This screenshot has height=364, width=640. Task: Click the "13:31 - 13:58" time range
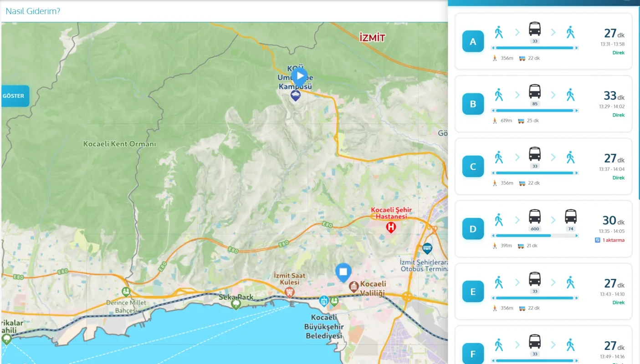(x=612, y=44)
